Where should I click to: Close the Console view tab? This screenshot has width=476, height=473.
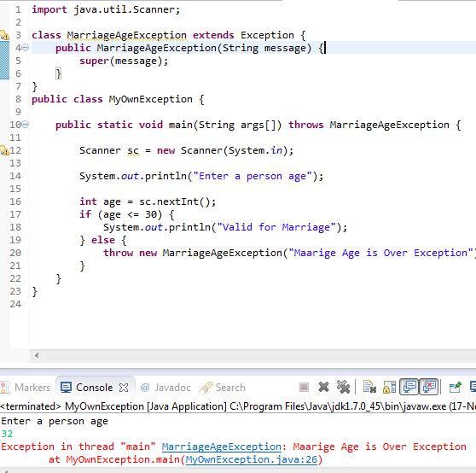(124, 388)
